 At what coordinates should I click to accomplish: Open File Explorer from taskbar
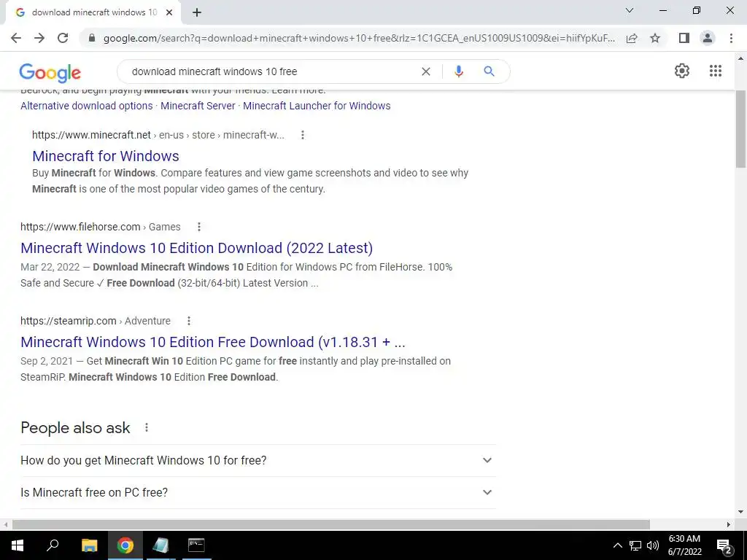coord(89,545)
